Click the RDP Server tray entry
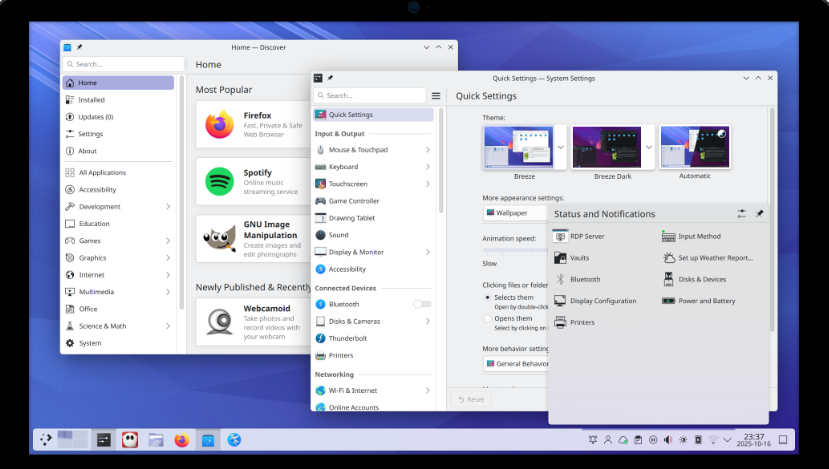The height and width of the screenshot is (469, 829). (x=586, y=236)
